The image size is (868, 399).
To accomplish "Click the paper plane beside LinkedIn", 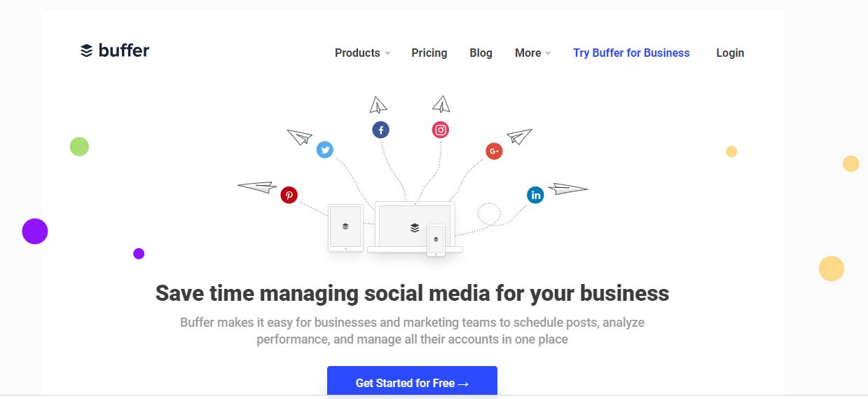I will pyautogui.click(x=567, y=189).
